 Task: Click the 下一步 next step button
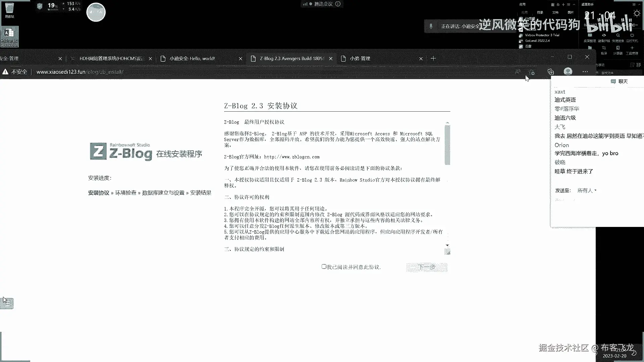point(426,267)
